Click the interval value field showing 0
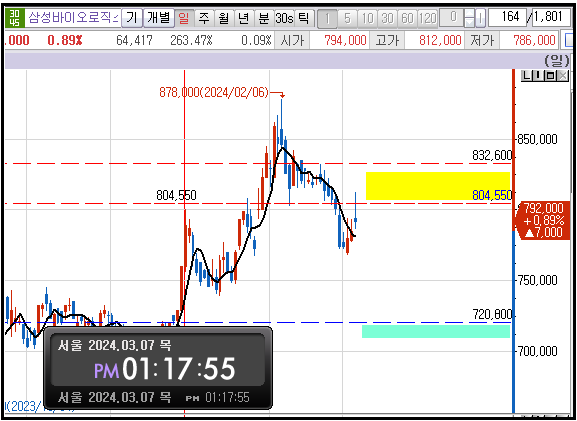 tap(452, 17)
